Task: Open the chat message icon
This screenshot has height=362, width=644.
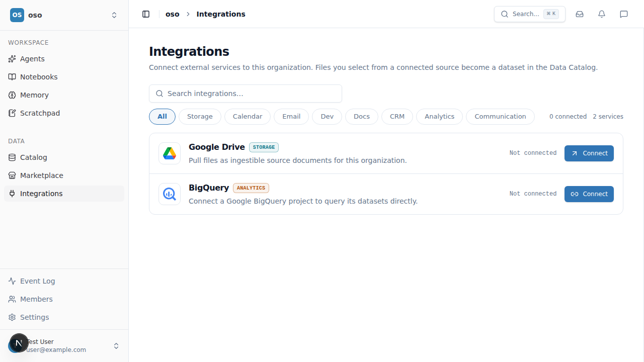Action: (x=624, y=14)
